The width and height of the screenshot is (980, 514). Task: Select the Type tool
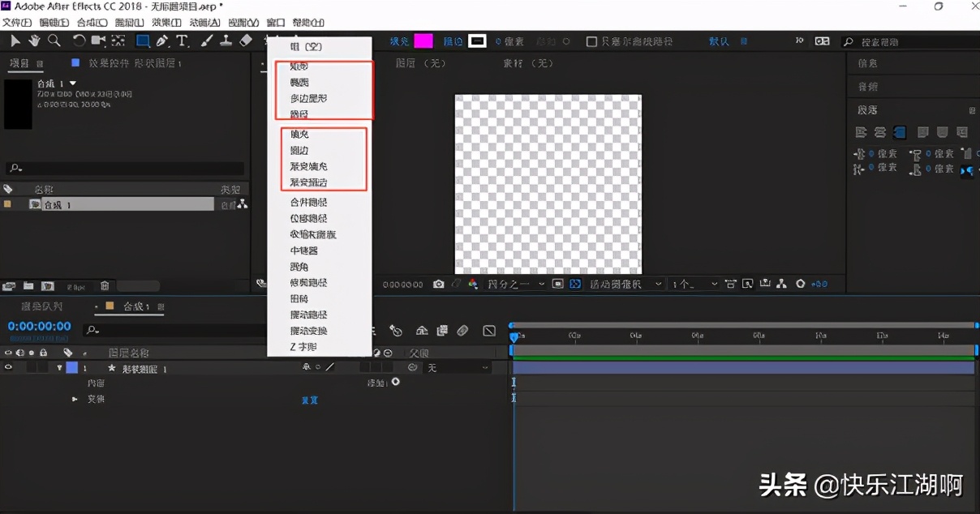182,41
